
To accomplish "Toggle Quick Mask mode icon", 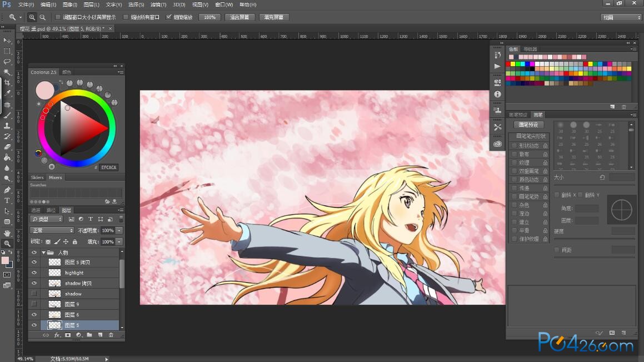I will pyautogui.click(x=7, y=275).
